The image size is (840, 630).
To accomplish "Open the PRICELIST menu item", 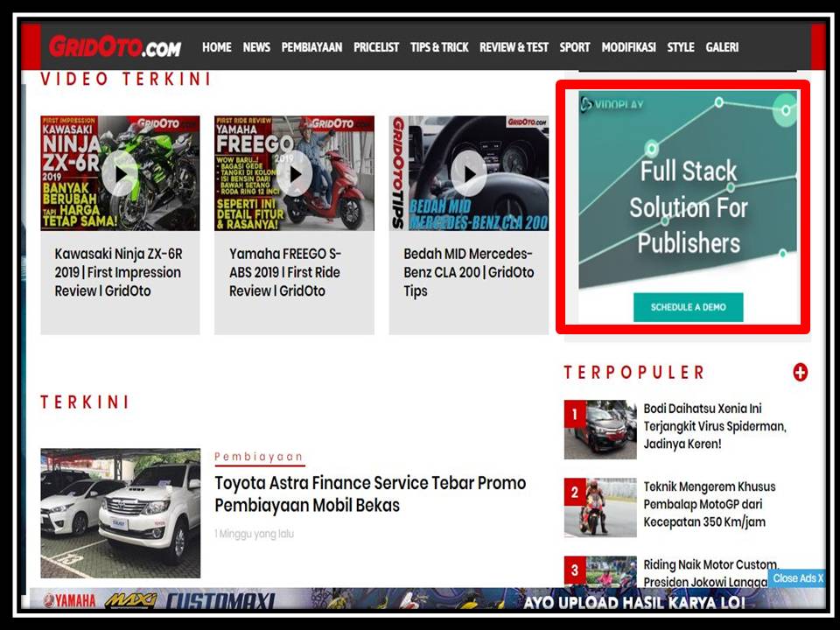I will coord(376,47).
